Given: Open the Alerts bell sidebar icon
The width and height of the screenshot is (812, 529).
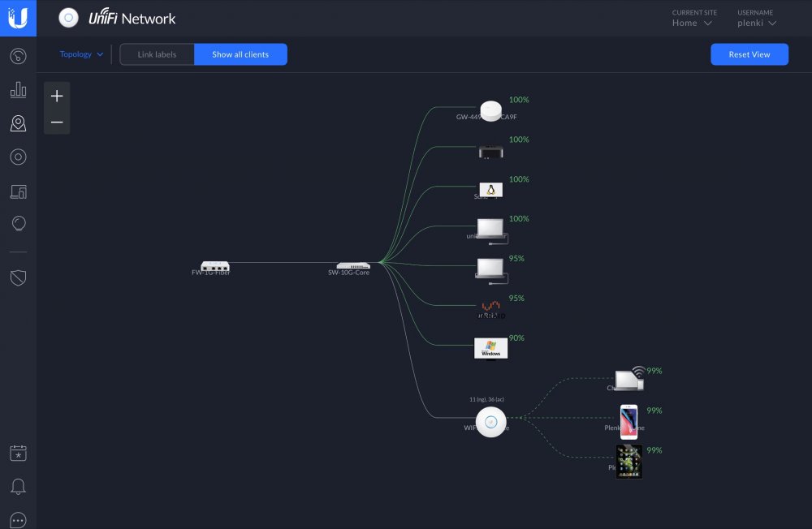Looking at the screenshot, I should point(18,487).
